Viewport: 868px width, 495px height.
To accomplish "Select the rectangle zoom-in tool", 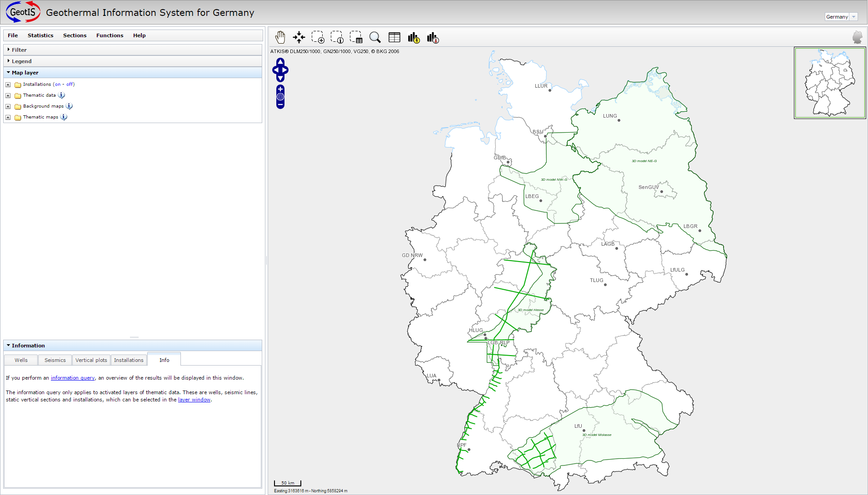I will point(318,37).
